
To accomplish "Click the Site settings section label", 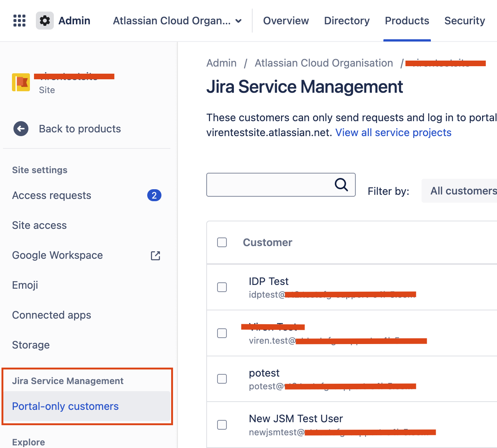I will pos(40,170).
